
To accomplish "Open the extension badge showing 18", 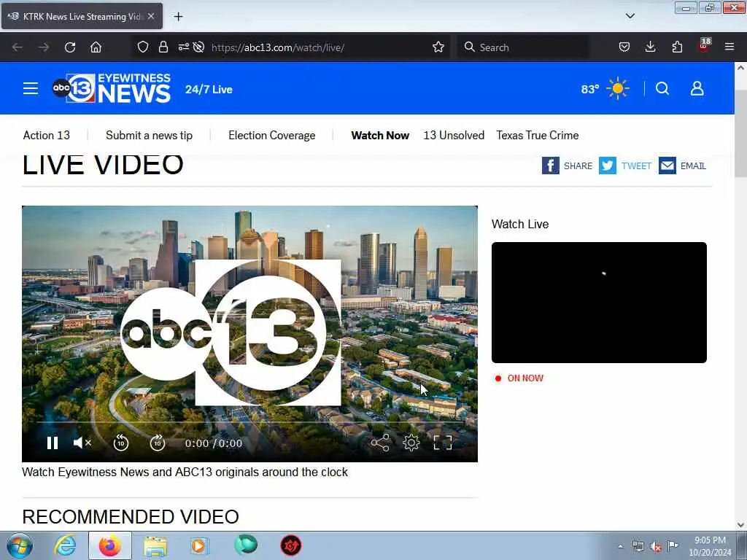I will [x=704, y=46].
